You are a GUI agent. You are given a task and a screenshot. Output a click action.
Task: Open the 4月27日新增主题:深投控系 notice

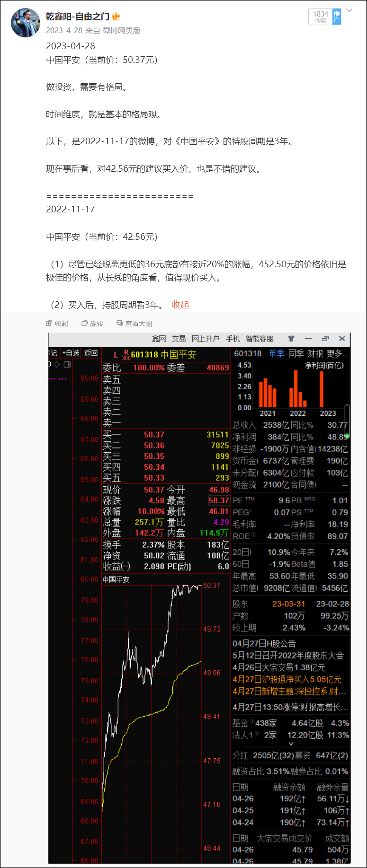tap(289, 692)
